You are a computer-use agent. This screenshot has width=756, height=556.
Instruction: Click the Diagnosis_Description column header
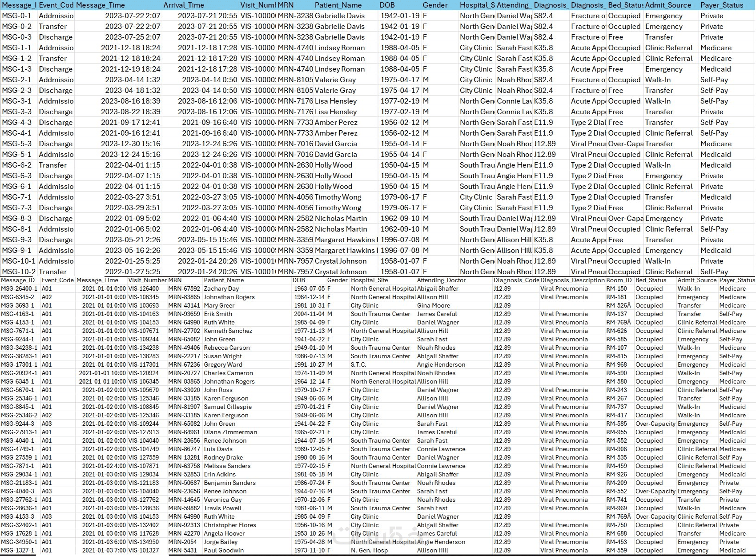tap(572, 280)
